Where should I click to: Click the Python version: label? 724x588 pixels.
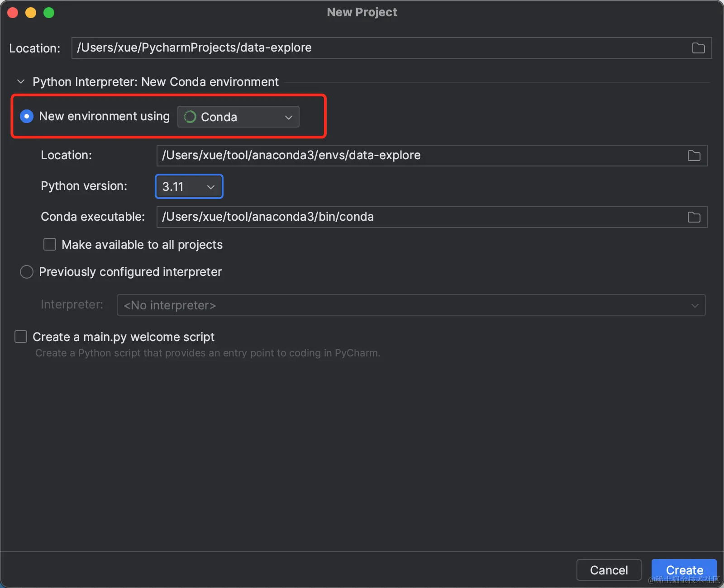click(x=84, y=186)
